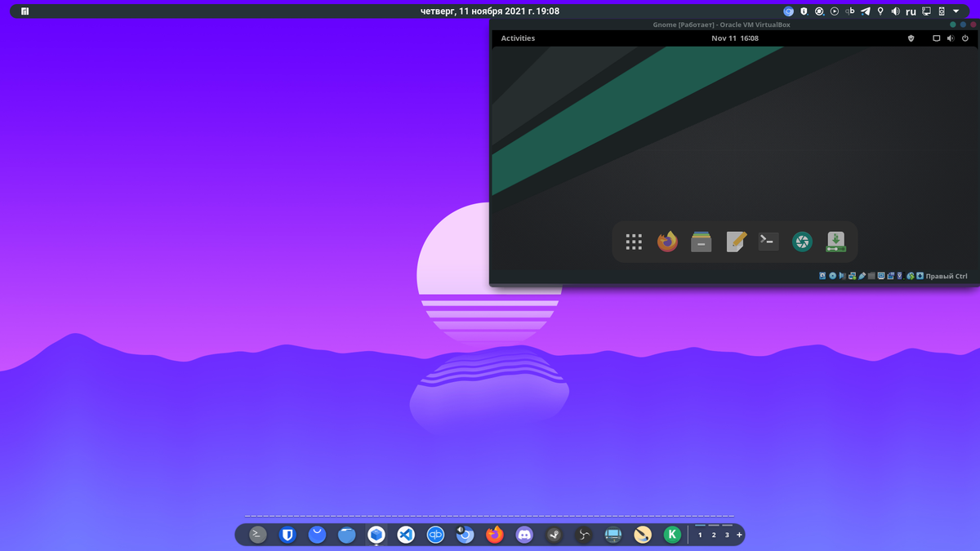This screenshot has height=551, width=980.
Task: Expand the hidden tray items arrow
Action: point(955,11)
